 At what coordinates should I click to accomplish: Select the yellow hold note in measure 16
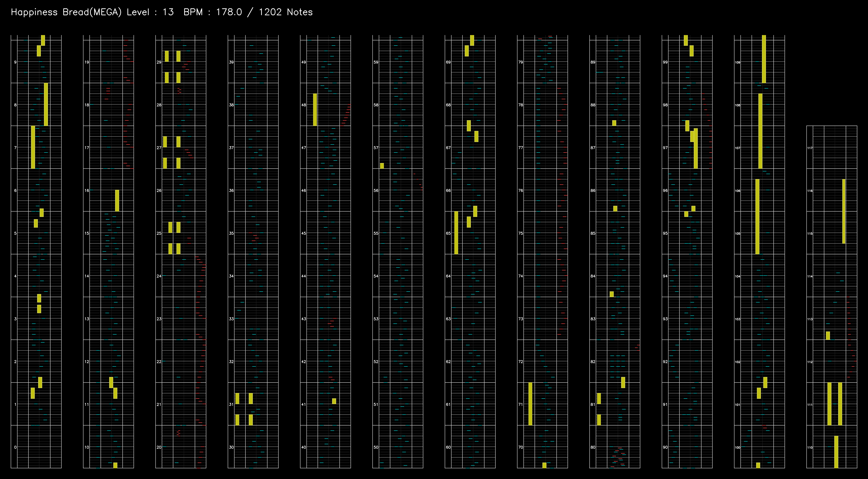(117, 201)
